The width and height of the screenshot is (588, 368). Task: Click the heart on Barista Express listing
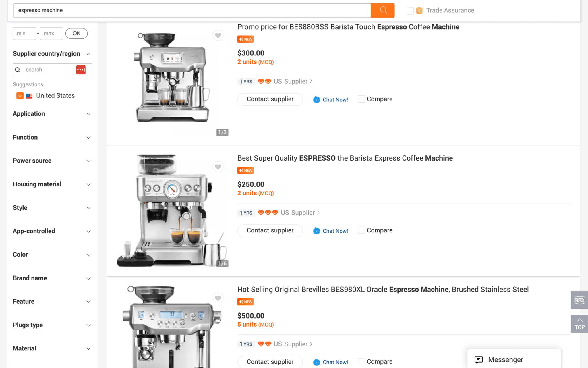point(218,167)
